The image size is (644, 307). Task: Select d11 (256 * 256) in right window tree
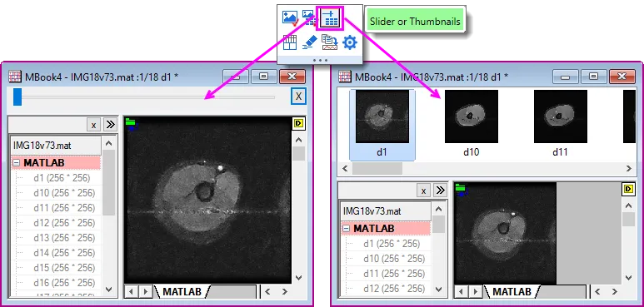click(394, 274)
